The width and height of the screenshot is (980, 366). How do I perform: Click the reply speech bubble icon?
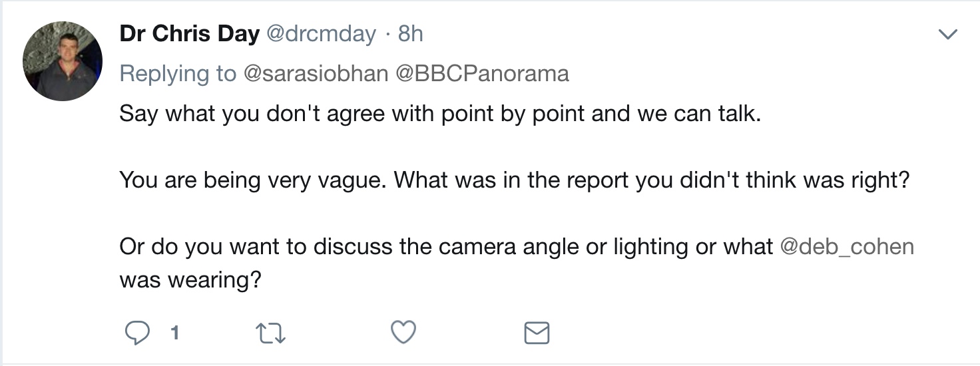(136, 333)
